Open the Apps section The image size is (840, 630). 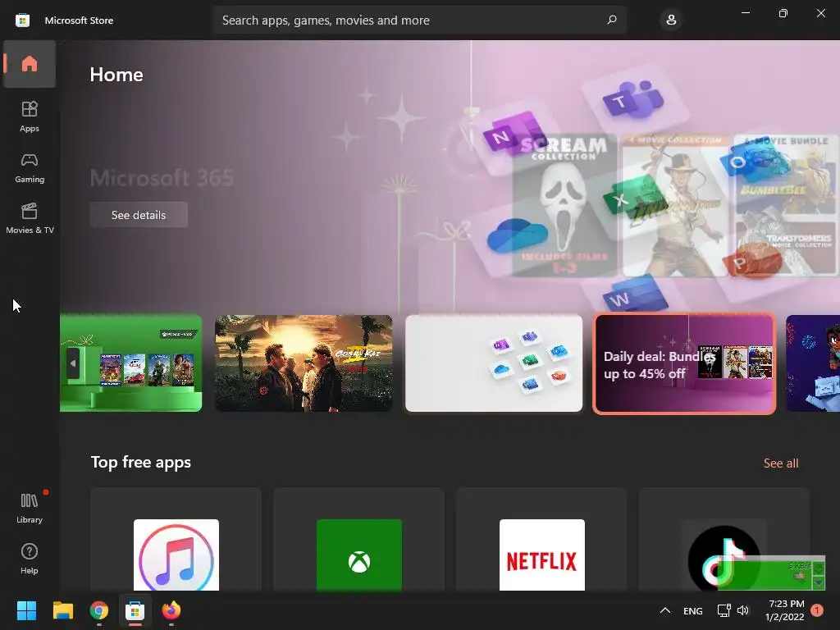click(30, 116)
